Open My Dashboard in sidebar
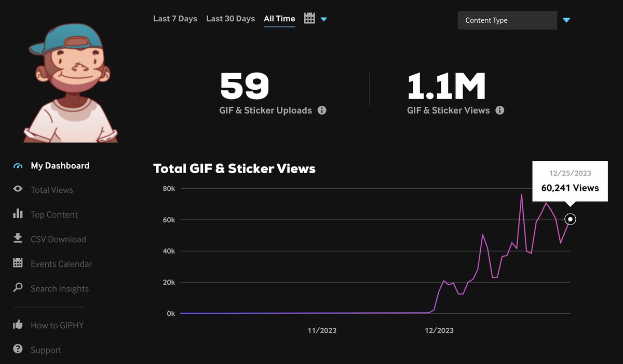Viewport: 623px width, 364px height. [x=60, y=166]
